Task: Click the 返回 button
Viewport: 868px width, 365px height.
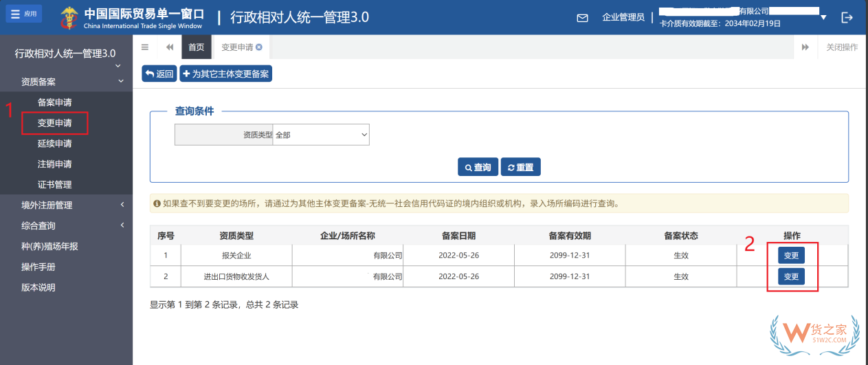Action: tap(159, 74)
